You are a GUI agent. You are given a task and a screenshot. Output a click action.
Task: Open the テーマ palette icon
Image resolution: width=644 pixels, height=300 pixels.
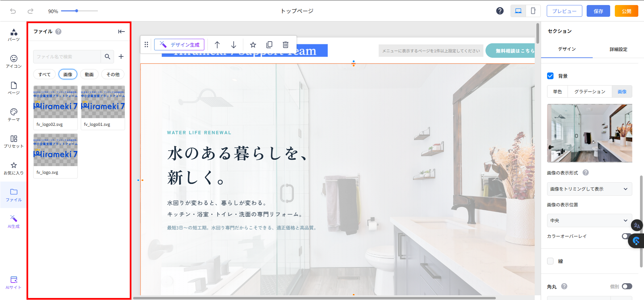coord(14,115)
